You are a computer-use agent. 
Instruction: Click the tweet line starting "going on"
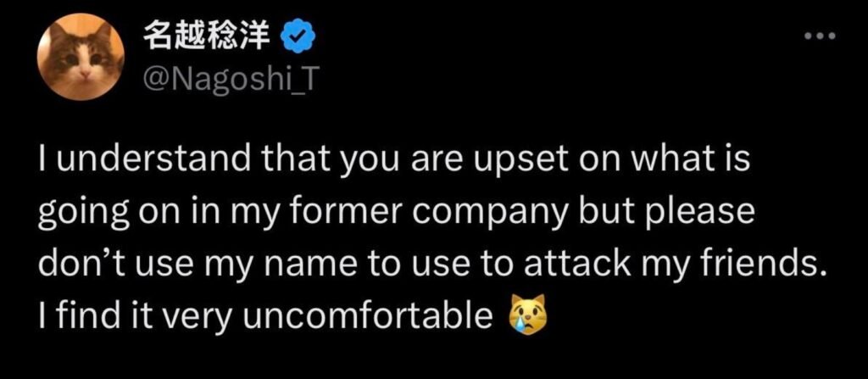[x=395, y=213]
